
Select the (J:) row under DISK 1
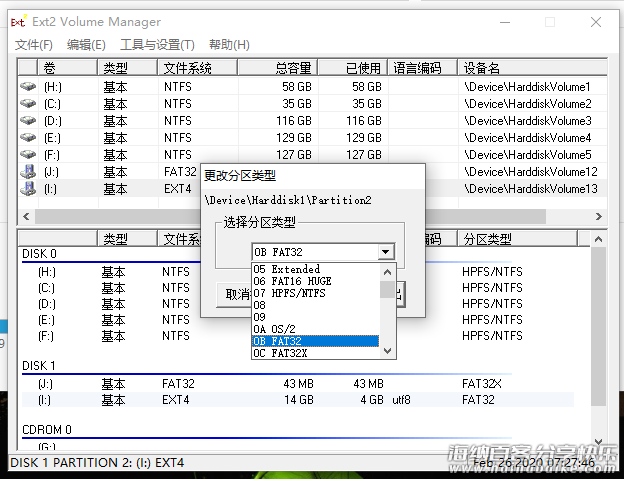click(x=298, y=384)
